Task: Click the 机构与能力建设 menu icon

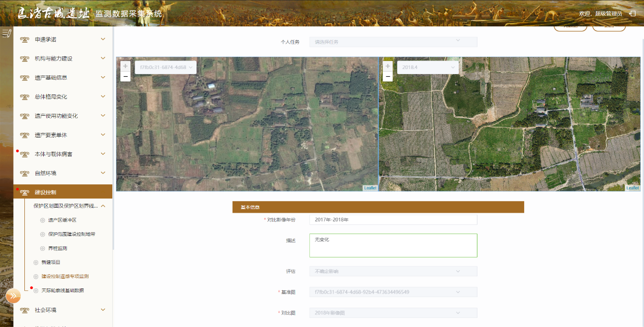Action: (x=24, y=59)
